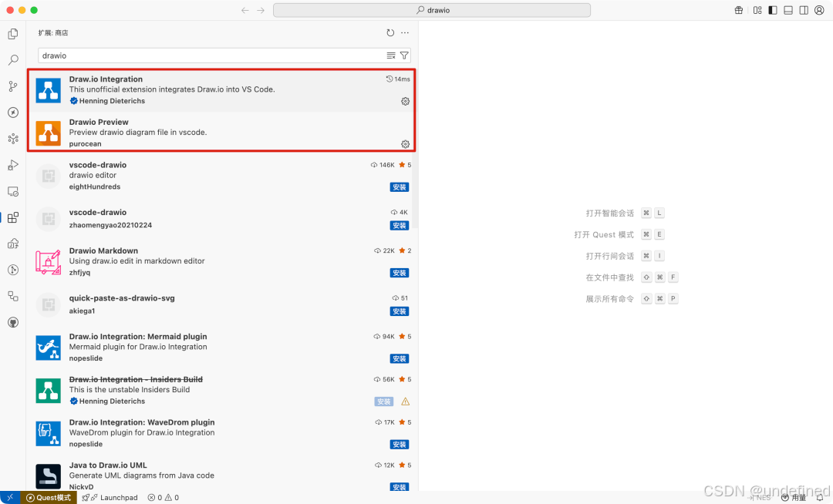
Task: Click the WaveDrom plugin extension icon
Action: click(x=49, y=433)
